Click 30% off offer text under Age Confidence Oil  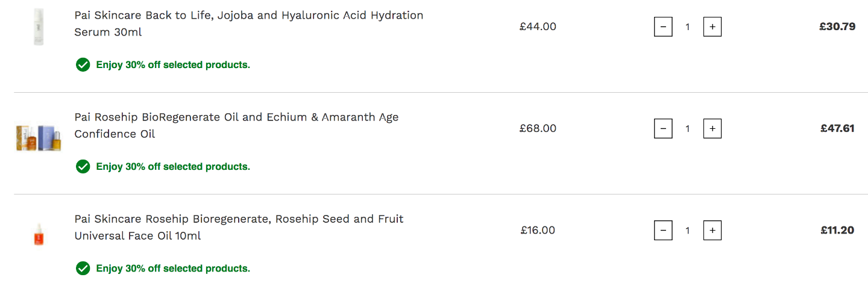tap(173, 166)
